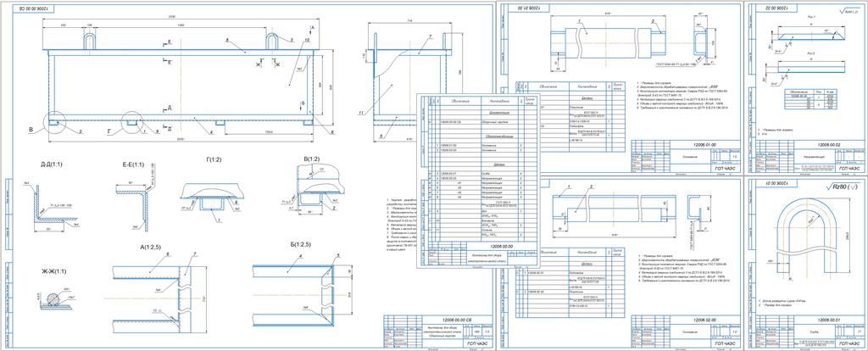
Task: Click the detail view label В(1:2)
Action: tap(312, 159)
